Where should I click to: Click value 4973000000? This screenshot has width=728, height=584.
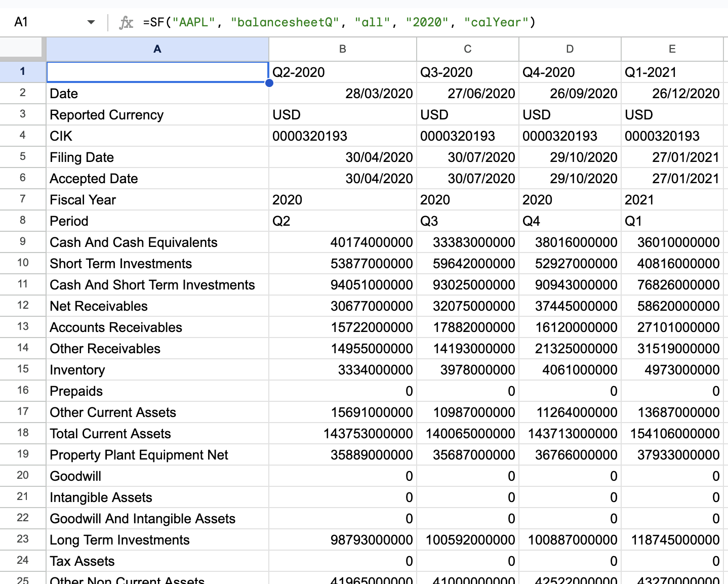[x=672, y=369]
